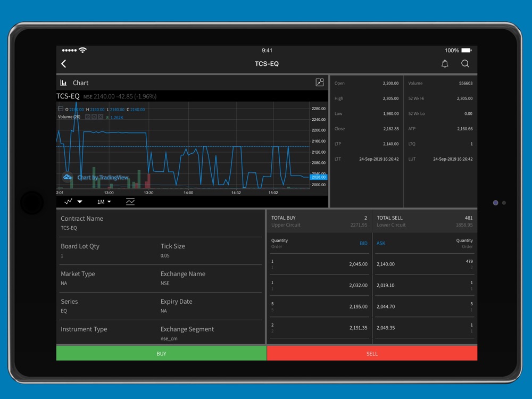
Task: Click the LTT timestamp value
Action: pyautogui.click(x=379, y=159)
